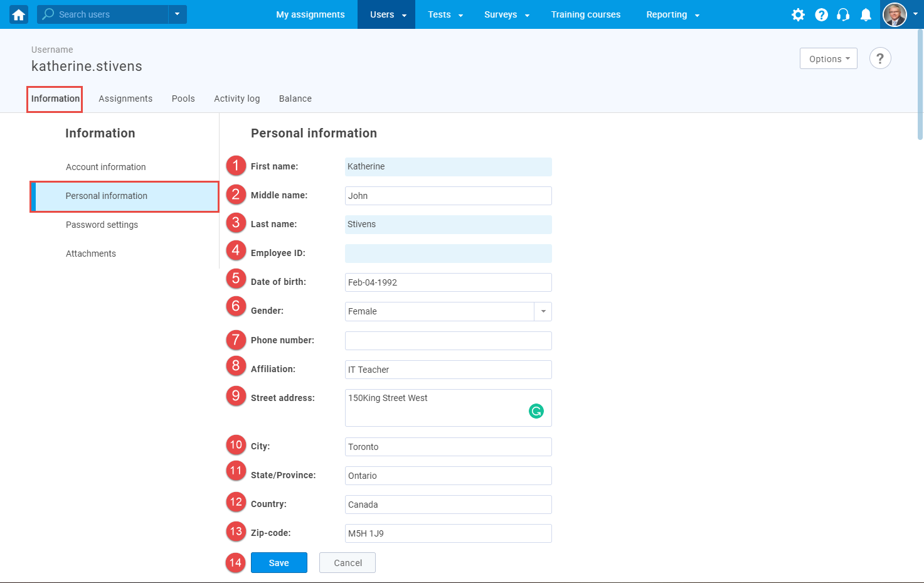Screen dimensions: 924x583
Task: Open the Attachments section link
Action: coord(90,253)
